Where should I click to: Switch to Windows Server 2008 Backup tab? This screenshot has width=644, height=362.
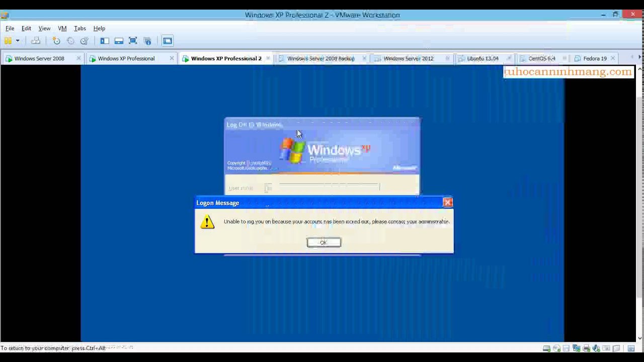[321, 58]
